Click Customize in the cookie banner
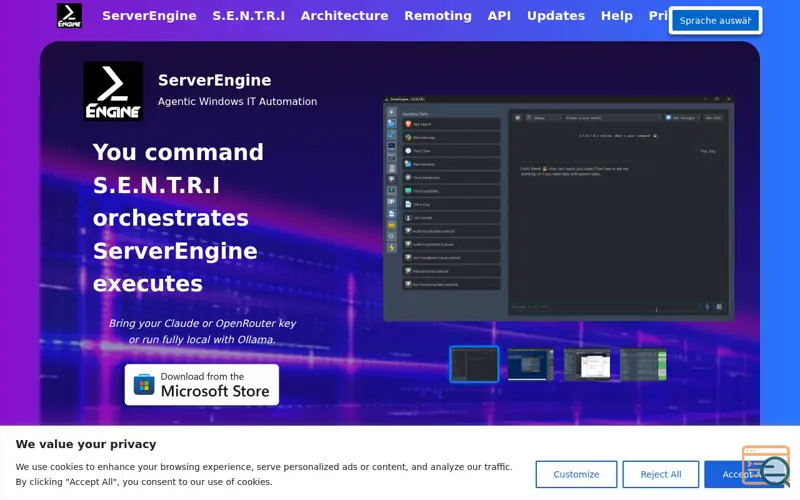The height and width of the screenshot is (500, 800). (576, 474)
